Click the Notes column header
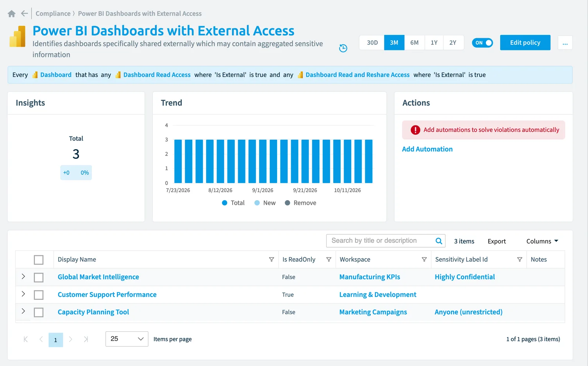588x366 pixels. (x=539, y=260)
